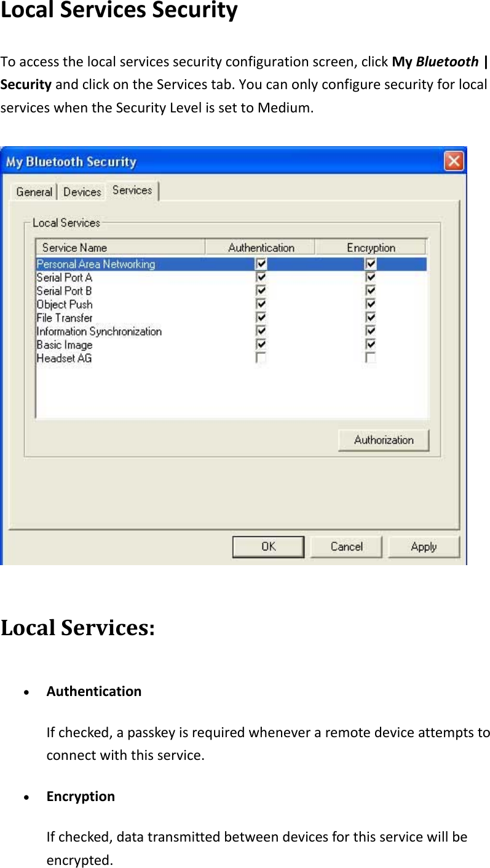The height and width of the screenshot is (868, 490).
Task: Enable Encryption for Headset AG
Action: (371, 358)
